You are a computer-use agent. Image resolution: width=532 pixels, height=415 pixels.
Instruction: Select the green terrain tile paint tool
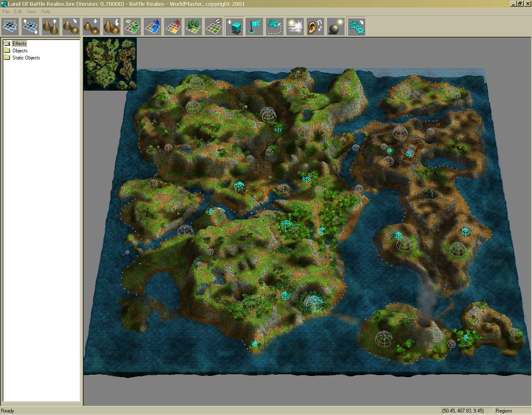coord(133,27)
